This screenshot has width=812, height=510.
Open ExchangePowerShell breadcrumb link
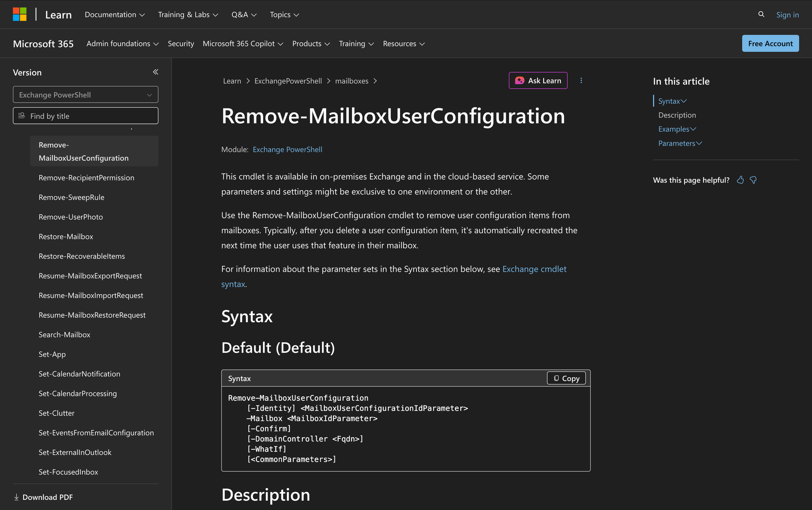pyautogui.click(x=288, y=81)
